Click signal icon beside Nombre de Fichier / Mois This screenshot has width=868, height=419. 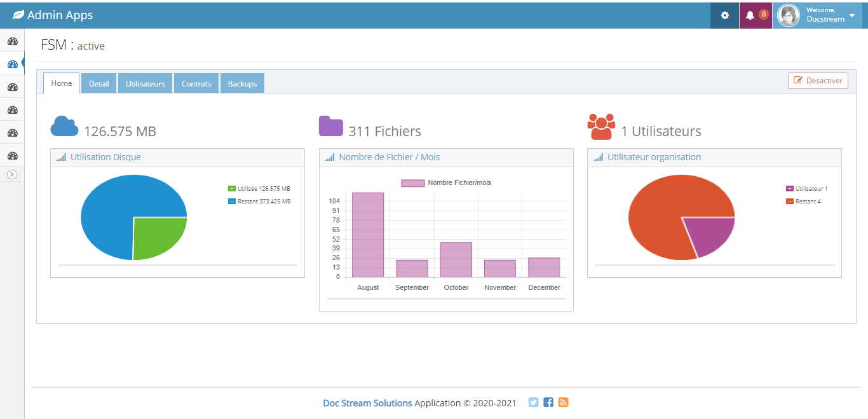(330, 157)
